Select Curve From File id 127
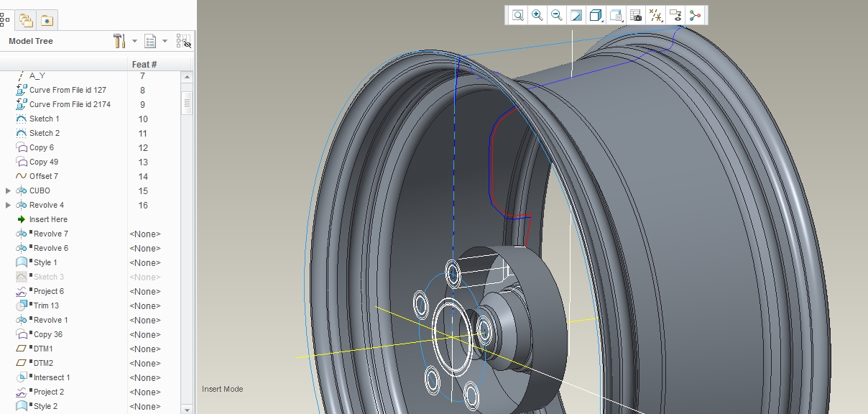Image resolution: width=868 pixels, height=414 pixels. coord(68,90)
